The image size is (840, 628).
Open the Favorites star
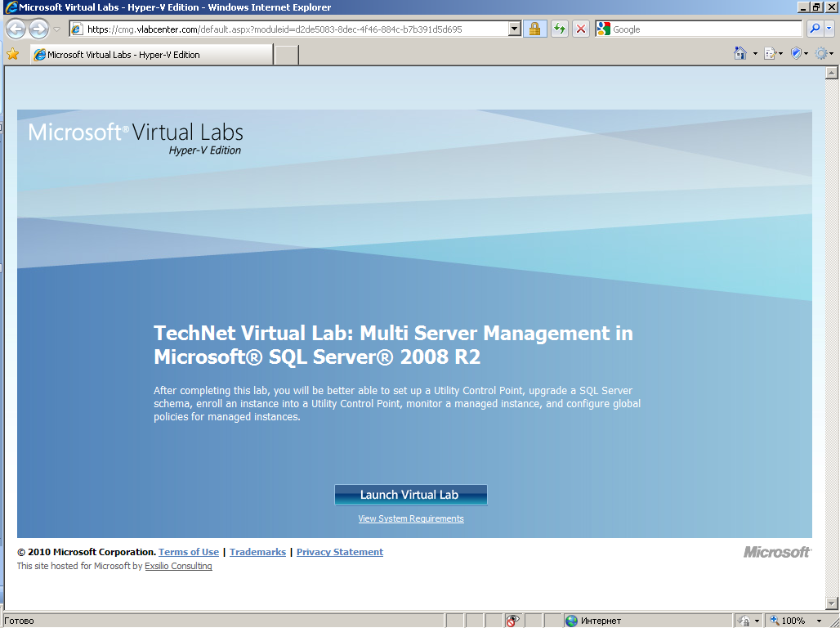(x=13, y=54)
